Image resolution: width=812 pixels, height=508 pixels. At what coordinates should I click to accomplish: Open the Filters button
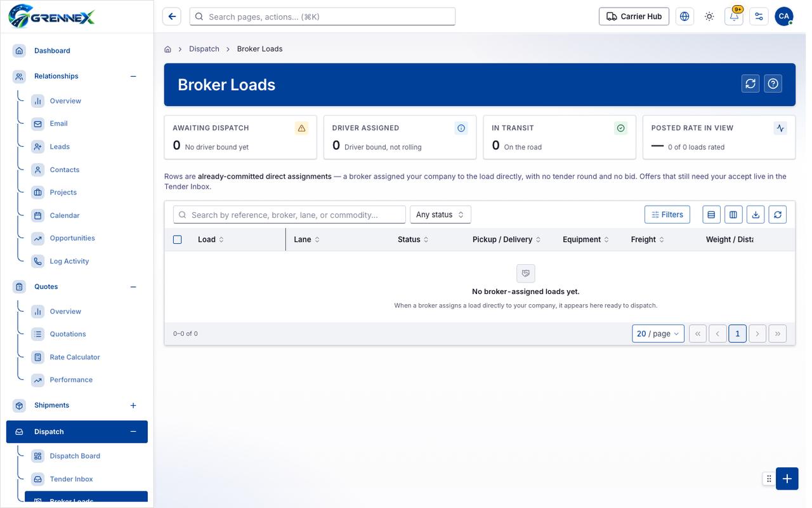coord(667,215)
